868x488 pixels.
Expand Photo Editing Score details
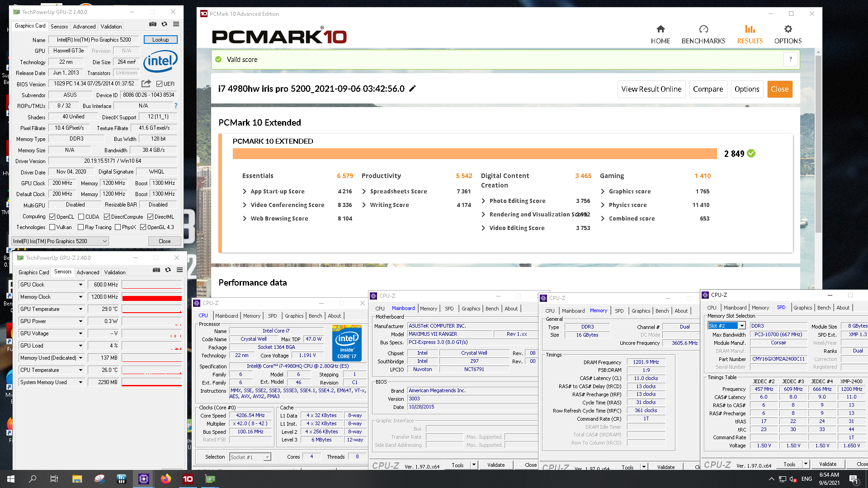tap(483, 201)
